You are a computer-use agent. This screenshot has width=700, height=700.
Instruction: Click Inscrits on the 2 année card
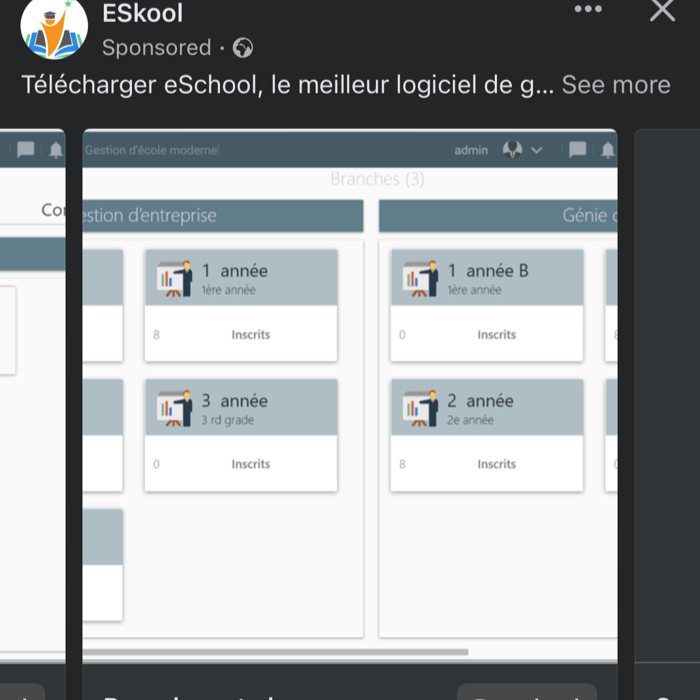tap(496, 464)
